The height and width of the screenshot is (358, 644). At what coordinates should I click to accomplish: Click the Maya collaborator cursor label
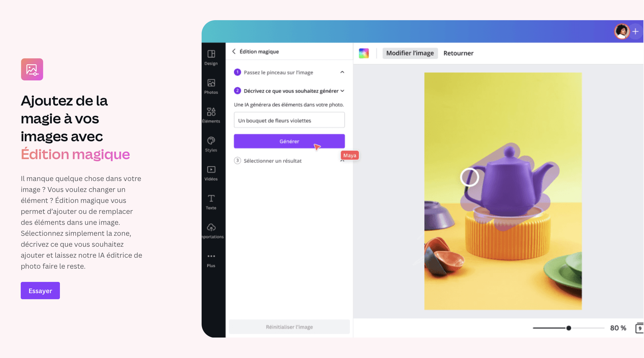click(x=350, y=155)
